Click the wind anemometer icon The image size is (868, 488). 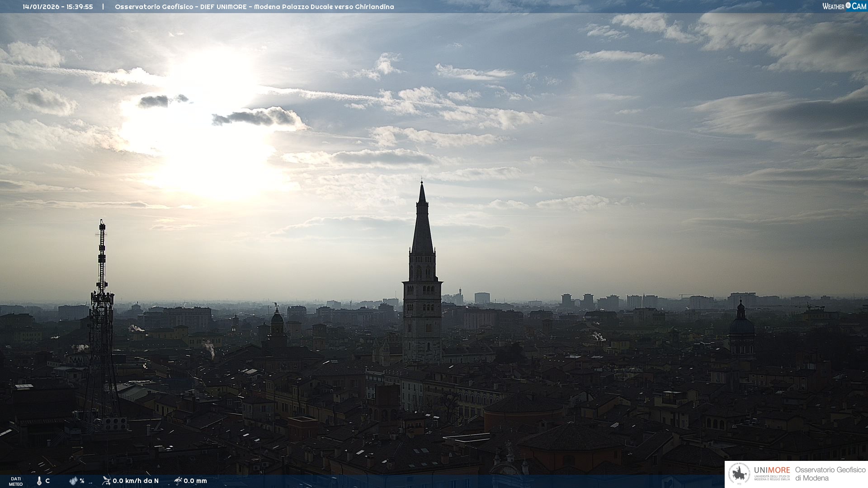106,481
